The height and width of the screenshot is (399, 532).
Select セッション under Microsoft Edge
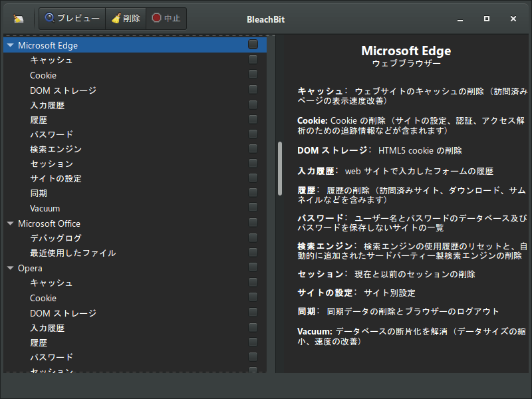pyautogui.click(x=135, y=164)
